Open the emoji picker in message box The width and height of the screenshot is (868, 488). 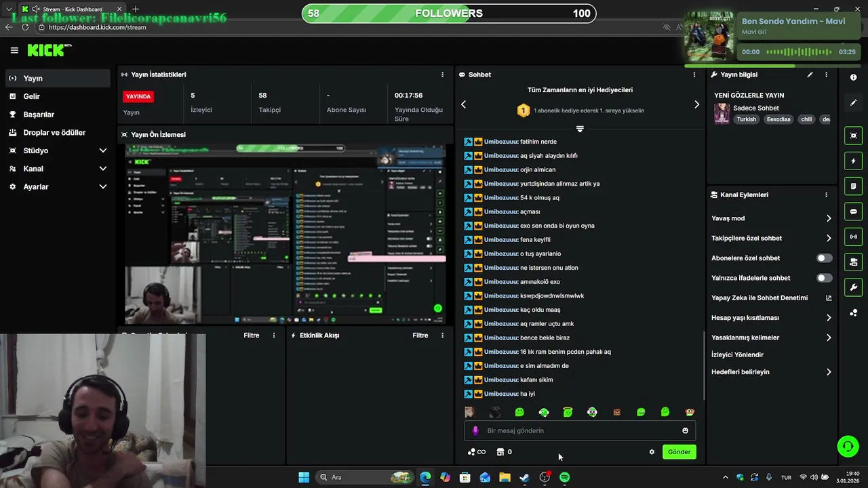[685, 430]
